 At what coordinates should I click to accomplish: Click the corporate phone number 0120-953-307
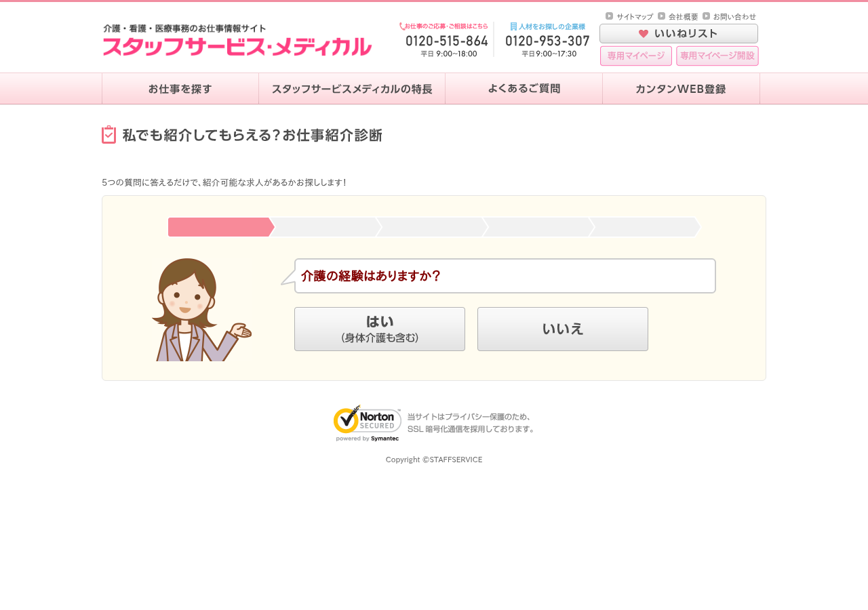coord(548,41)
